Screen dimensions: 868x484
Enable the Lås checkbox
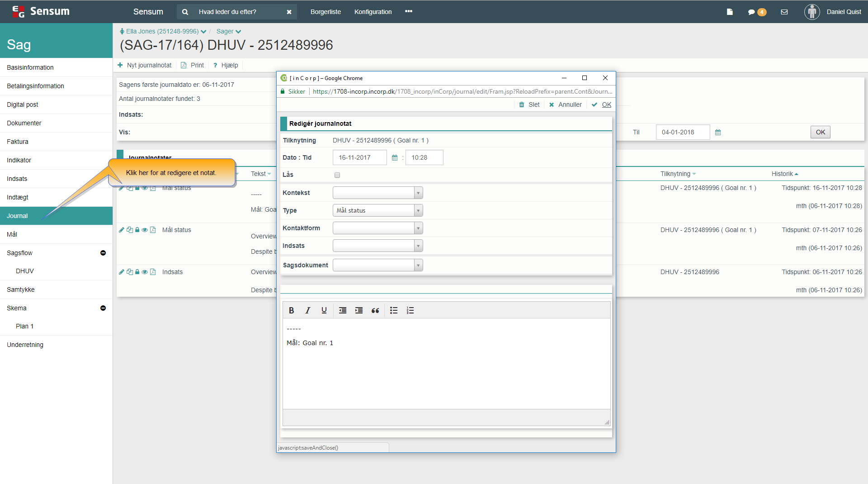click(337, 175)
